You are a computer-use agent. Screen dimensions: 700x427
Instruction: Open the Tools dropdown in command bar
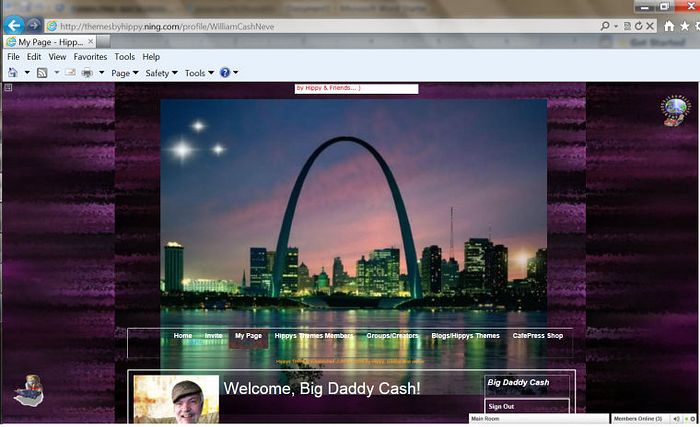(198, 73)
